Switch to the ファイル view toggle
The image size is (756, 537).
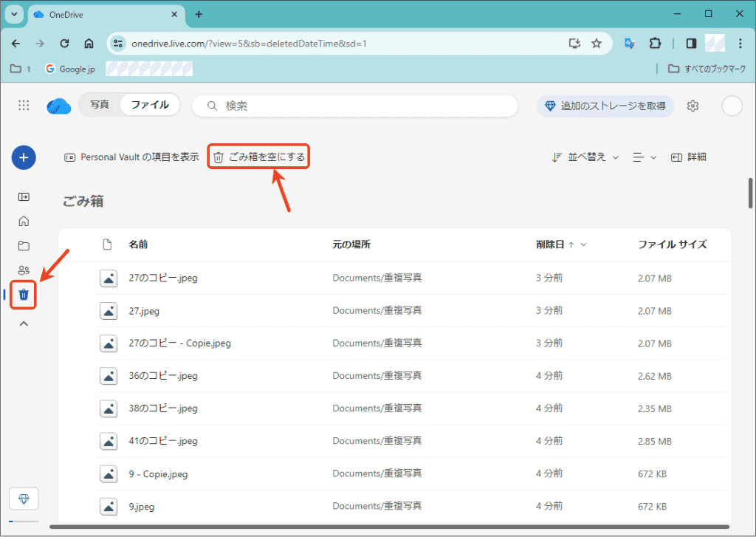150,105
